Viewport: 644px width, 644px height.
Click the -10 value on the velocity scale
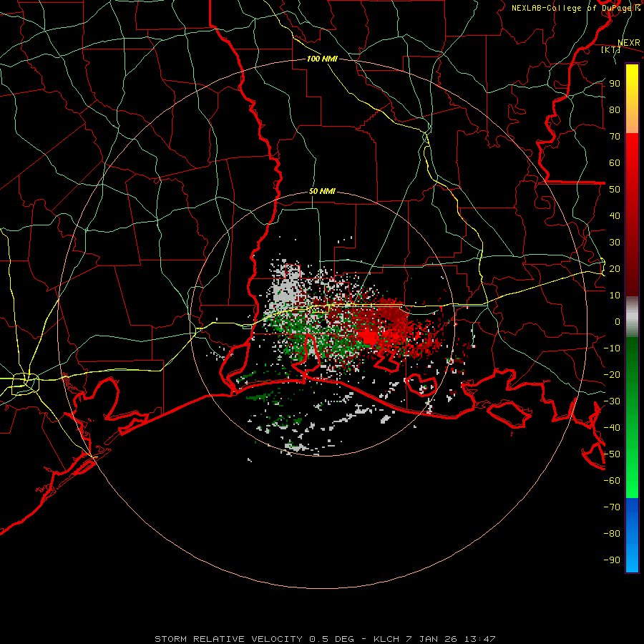tap(612, 348)
